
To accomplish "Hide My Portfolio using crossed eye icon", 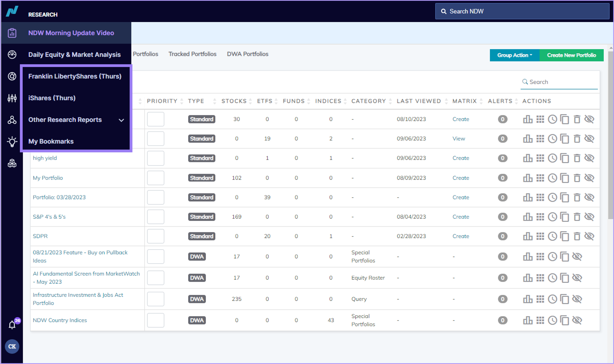I will pyautogui.click(x=589, y=178).
